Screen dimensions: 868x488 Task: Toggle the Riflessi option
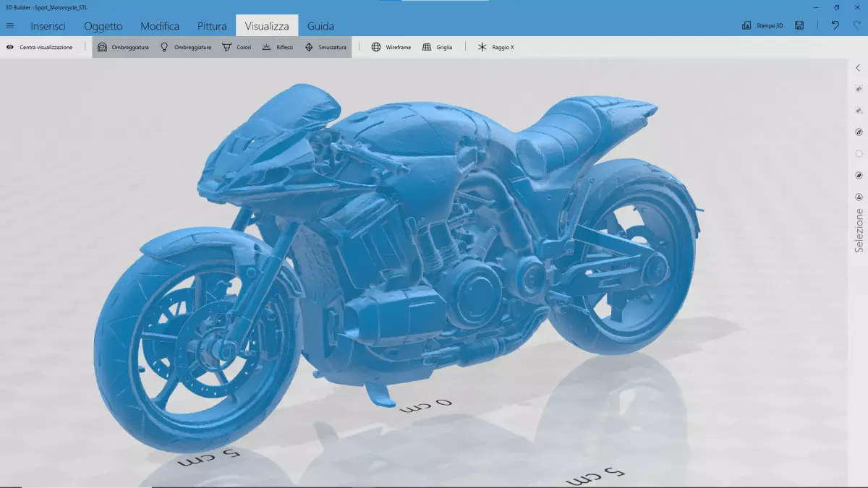(x=278, y=47)
